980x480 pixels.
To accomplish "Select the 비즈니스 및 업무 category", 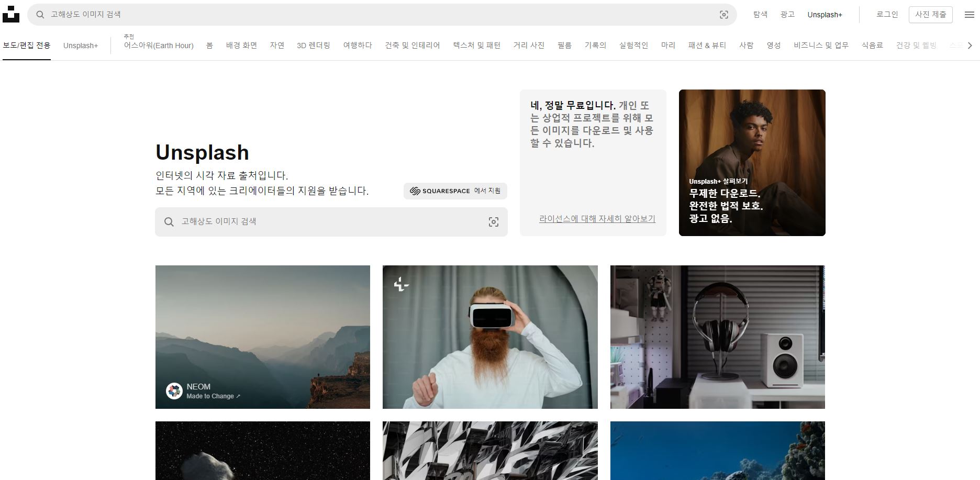I will [821, 46].
